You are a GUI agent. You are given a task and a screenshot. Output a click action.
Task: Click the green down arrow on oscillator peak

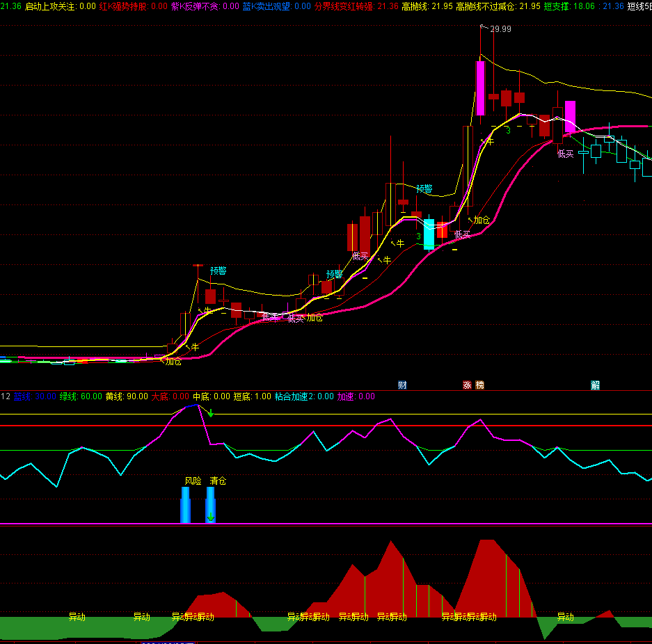210,414
